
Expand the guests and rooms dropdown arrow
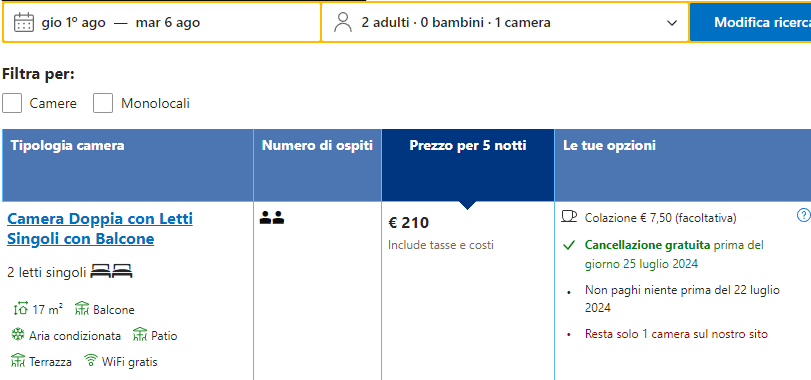click(x=672, y=23)
